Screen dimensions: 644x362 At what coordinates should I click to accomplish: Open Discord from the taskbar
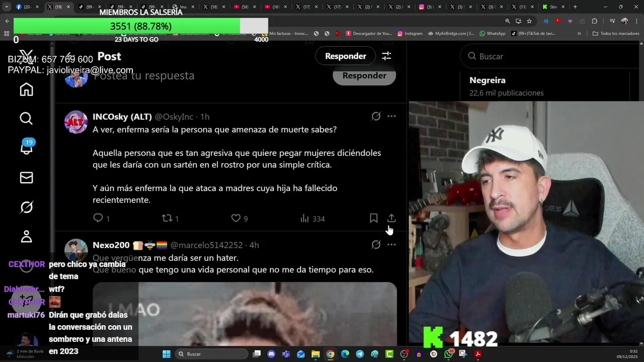272,354
